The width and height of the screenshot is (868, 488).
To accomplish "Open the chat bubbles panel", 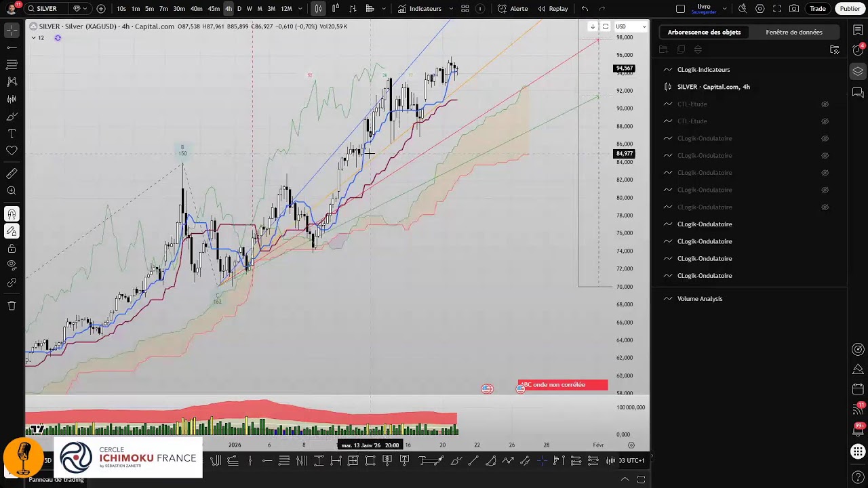I will click(858, 92).
